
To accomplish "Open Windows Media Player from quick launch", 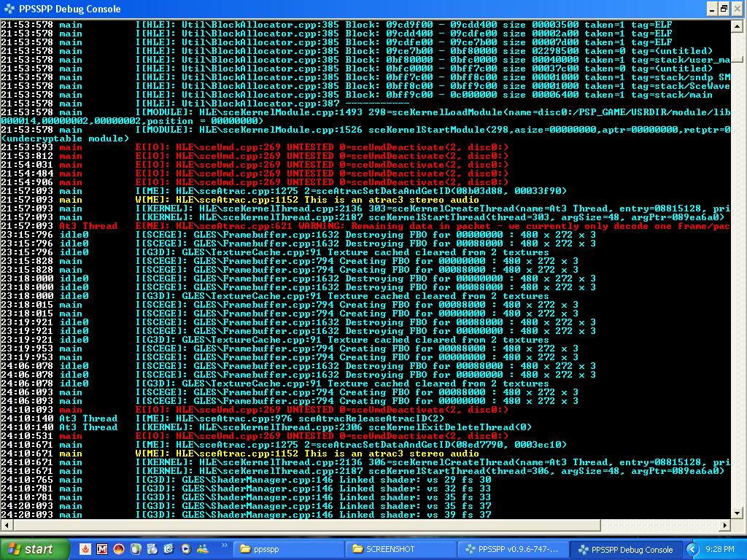I will (185, 549).
